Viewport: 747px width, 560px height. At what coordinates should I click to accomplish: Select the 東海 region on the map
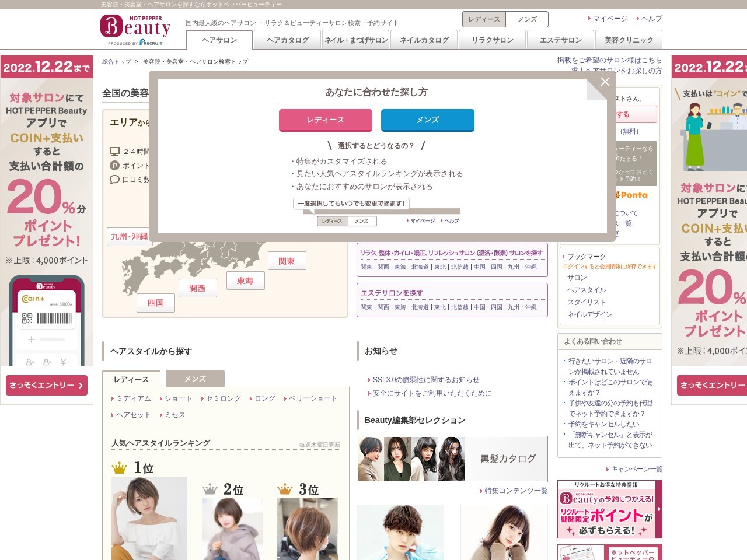(x=245, y=281)
